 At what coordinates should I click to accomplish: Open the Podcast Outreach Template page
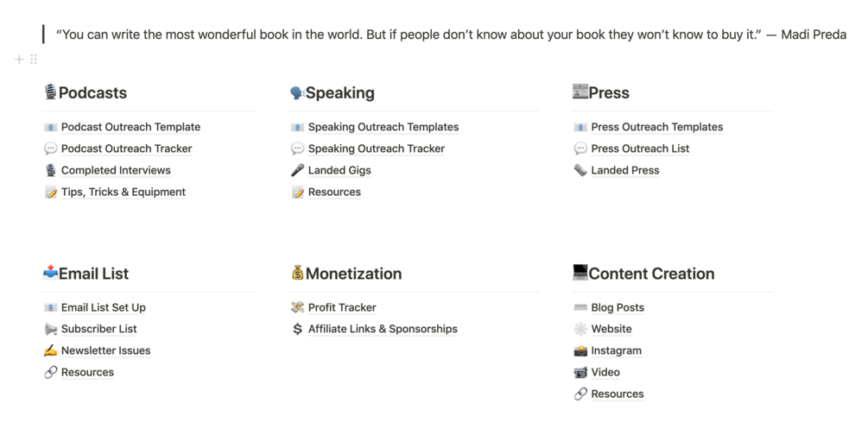130,127
